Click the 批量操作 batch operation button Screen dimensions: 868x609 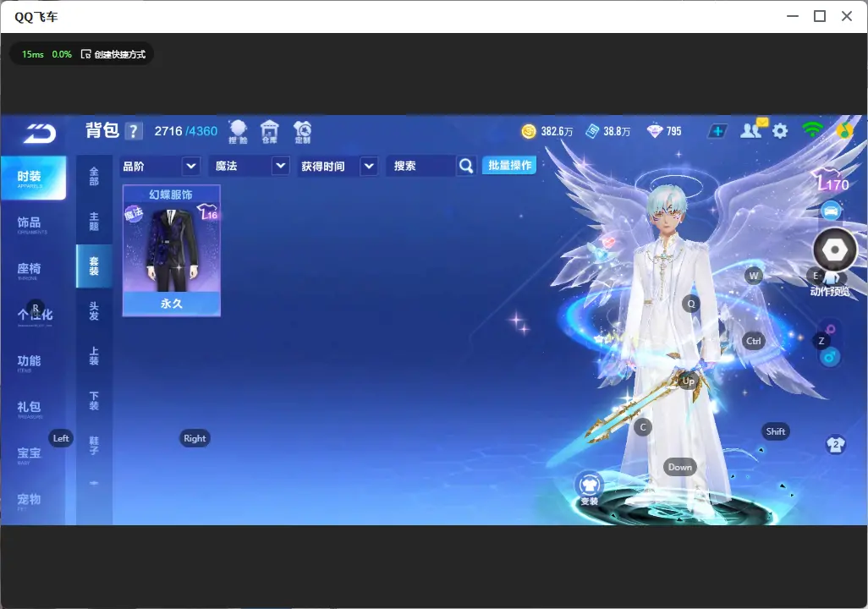click(x=509, y=166)
